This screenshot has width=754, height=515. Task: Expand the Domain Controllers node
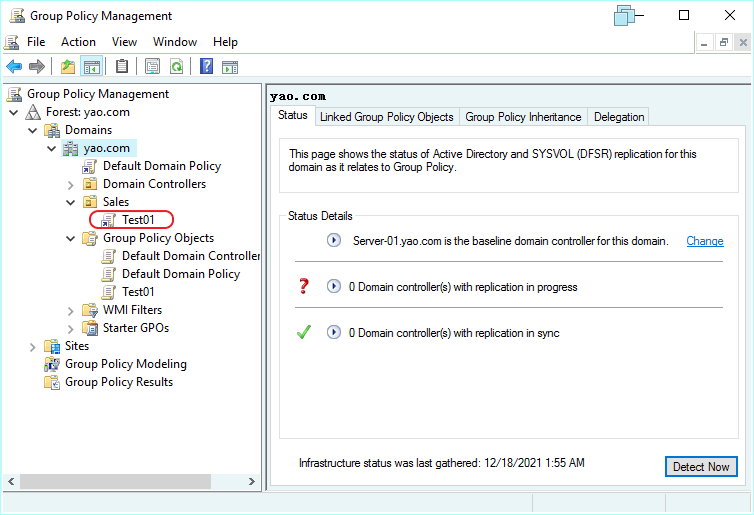tap(70, 184)
